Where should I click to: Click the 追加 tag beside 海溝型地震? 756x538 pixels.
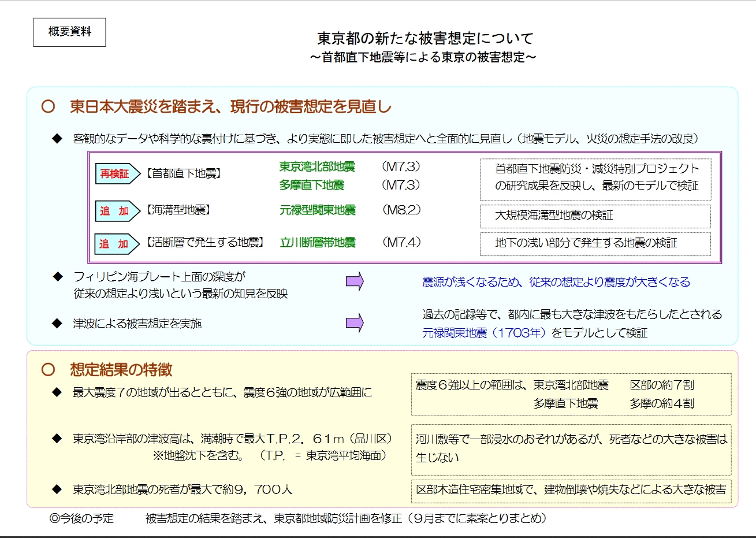coord(117,211)
